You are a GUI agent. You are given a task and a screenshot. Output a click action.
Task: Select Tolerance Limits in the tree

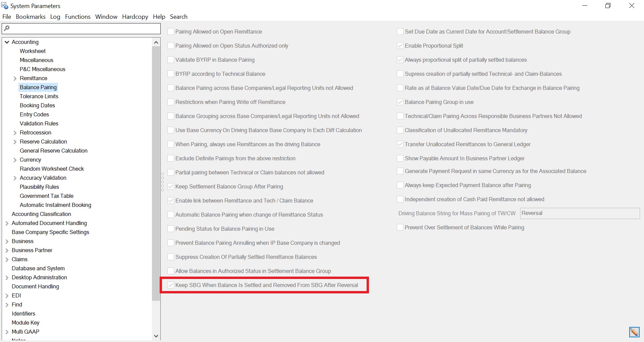[x=39, y=96]
